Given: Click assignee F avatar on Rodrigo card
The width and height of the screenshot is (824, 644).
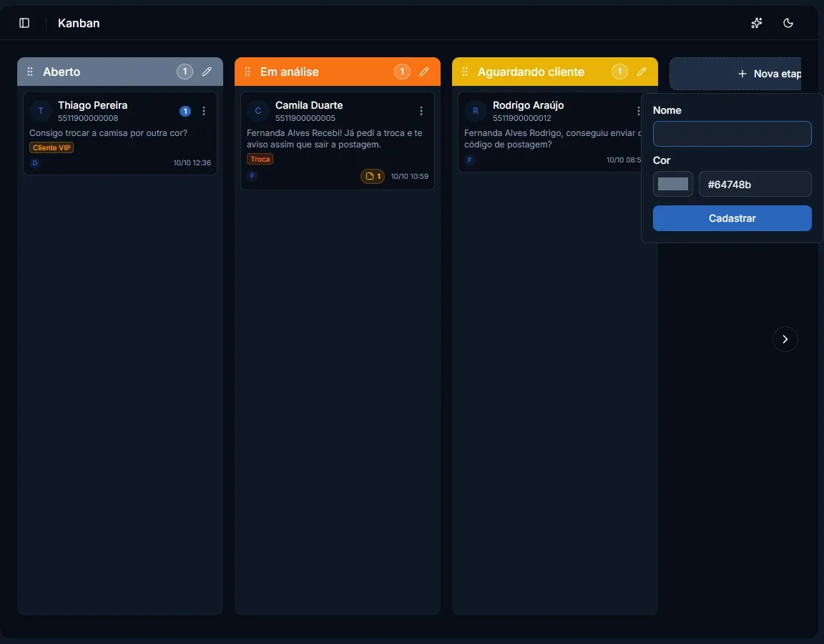Looking at the screenshot, I should (470, 160).
